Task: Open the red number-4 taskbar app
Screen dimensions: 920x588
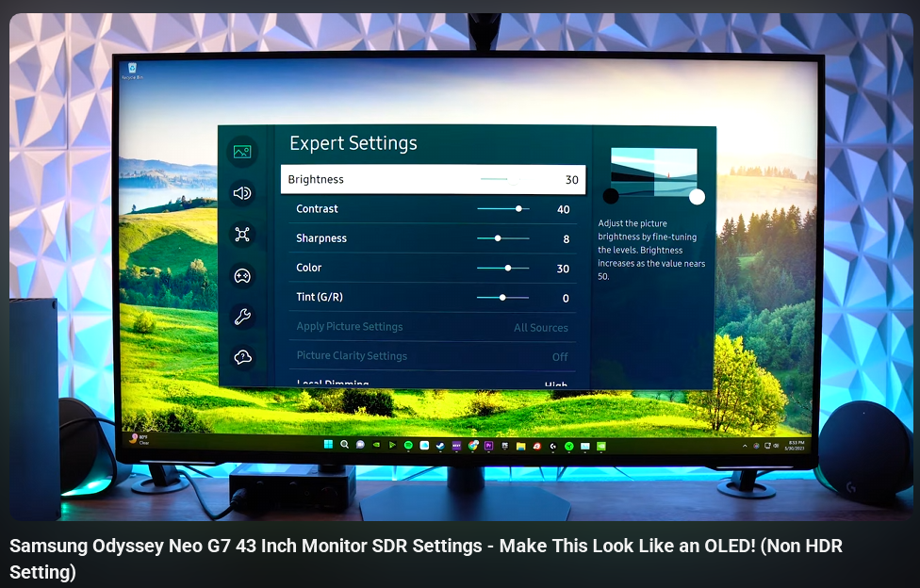Action: (x=537, y=447)
